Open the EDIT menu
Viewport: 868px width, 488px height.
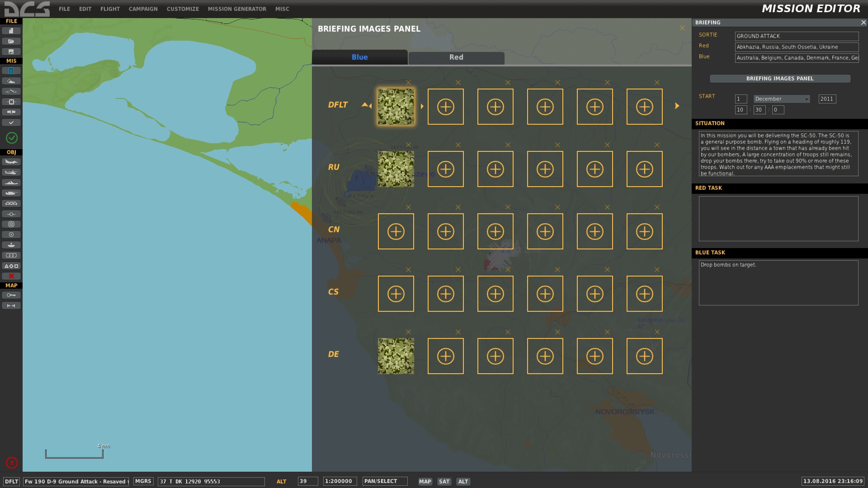coord(85,9)
